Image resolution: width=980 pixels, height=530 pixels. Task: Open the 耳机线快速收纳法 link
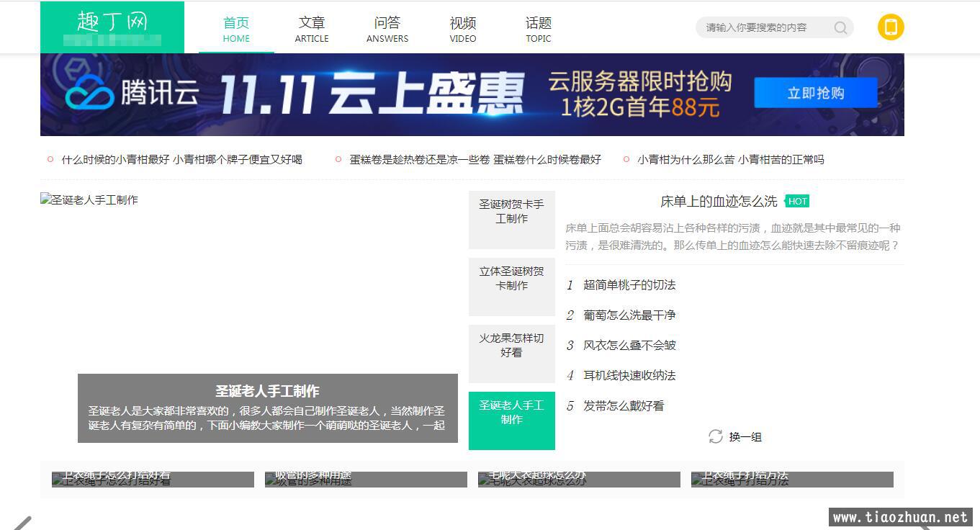click(x=629, y=376)
